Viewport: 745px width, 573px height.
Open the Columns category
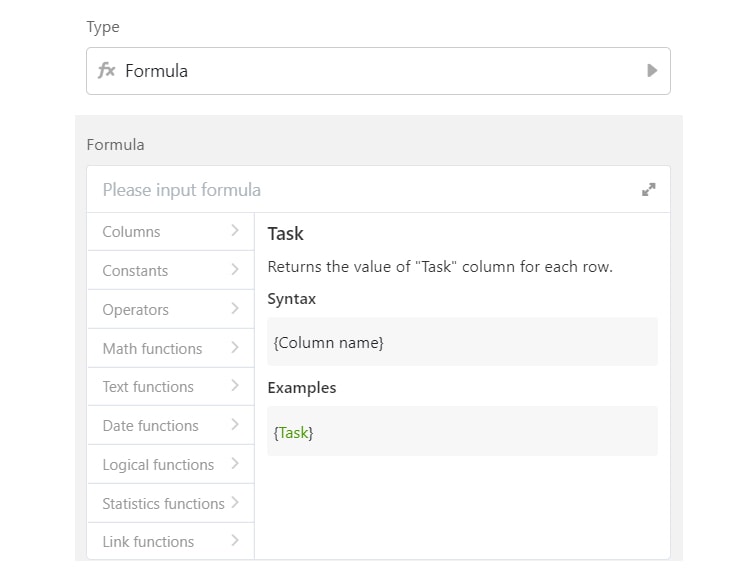[x=131, y=232]
